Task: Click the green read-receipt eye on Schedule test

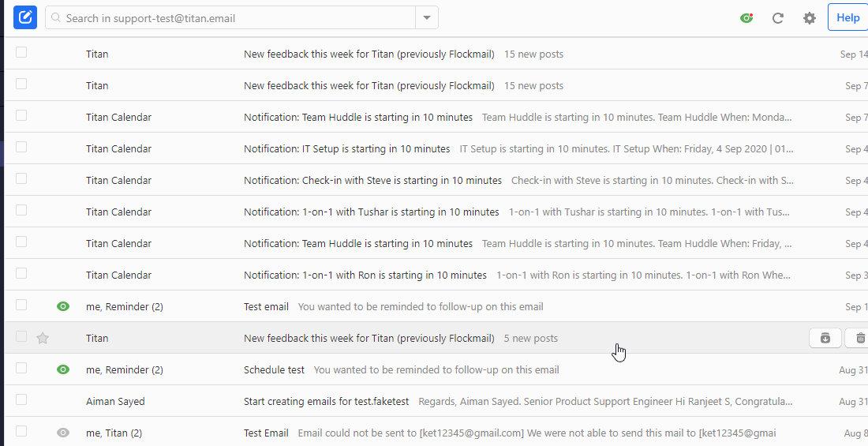Action: 63,369
